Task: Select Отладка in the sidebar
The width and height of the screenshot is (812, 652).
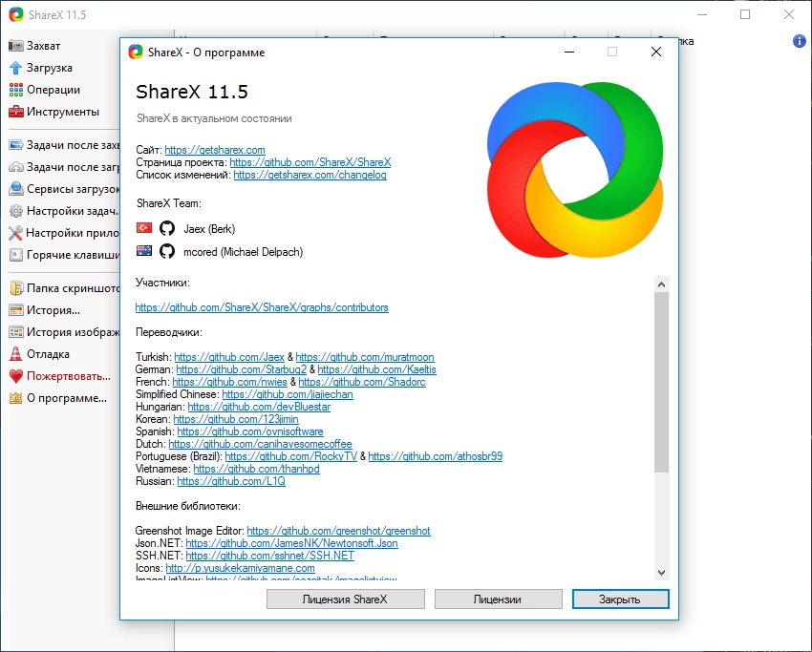Action: 48,354
